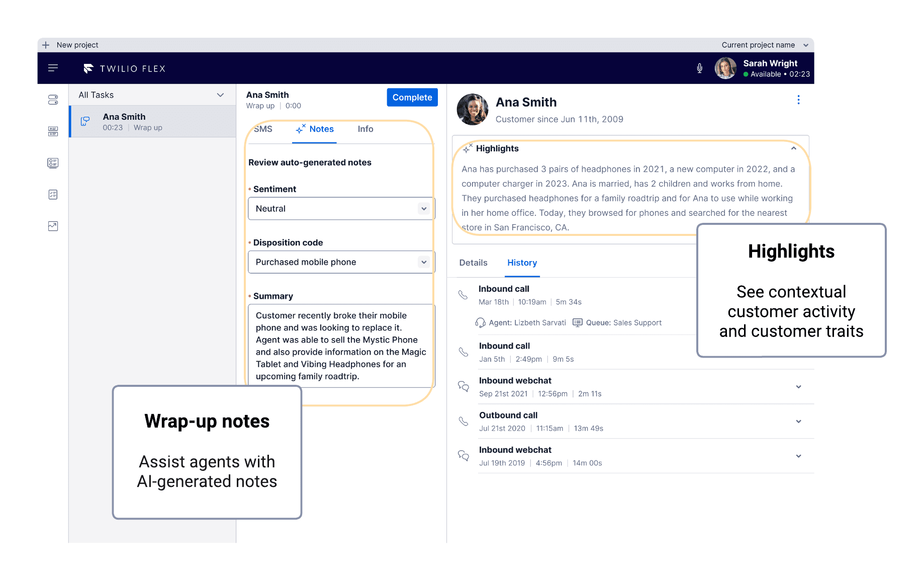
Task: Click the plus icon beside New project
Action: 46,45
